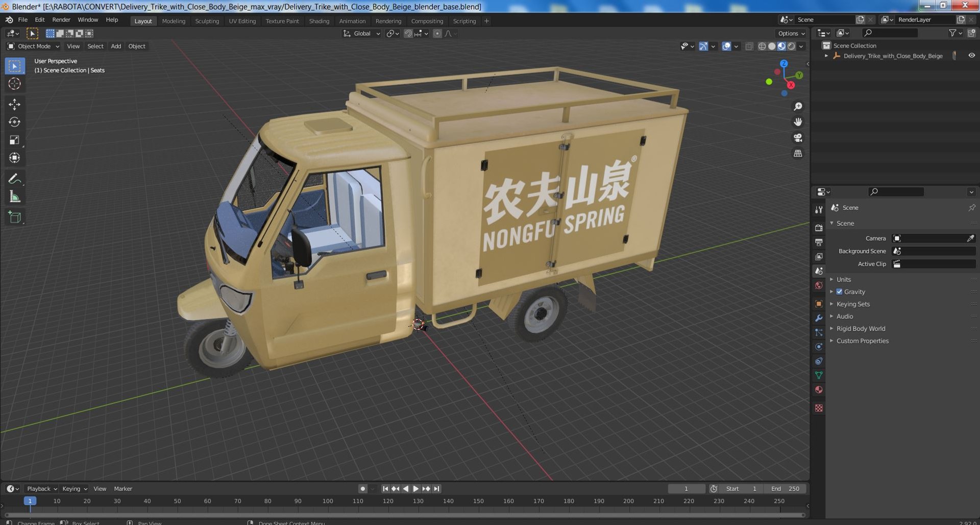Open the Object Mode dropdown
980x525 pixels.
34,46
